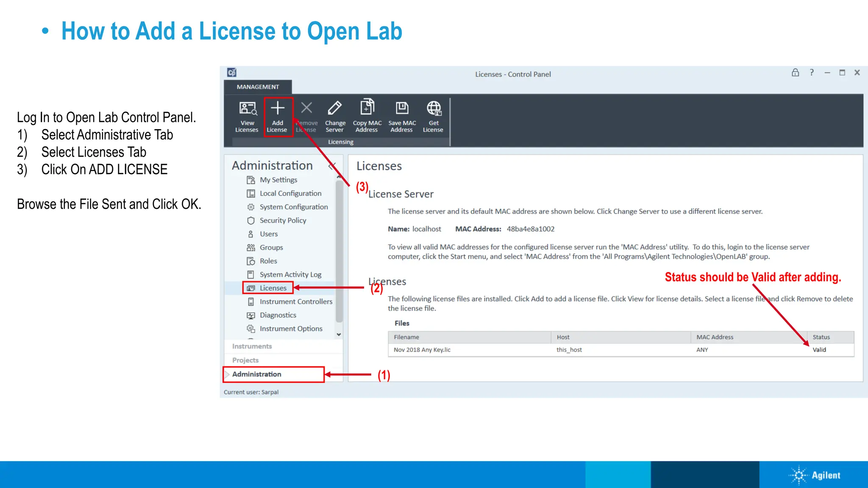
Task: Select the Nov 2018 Any Key.lic row
Action: click(422, 350)
